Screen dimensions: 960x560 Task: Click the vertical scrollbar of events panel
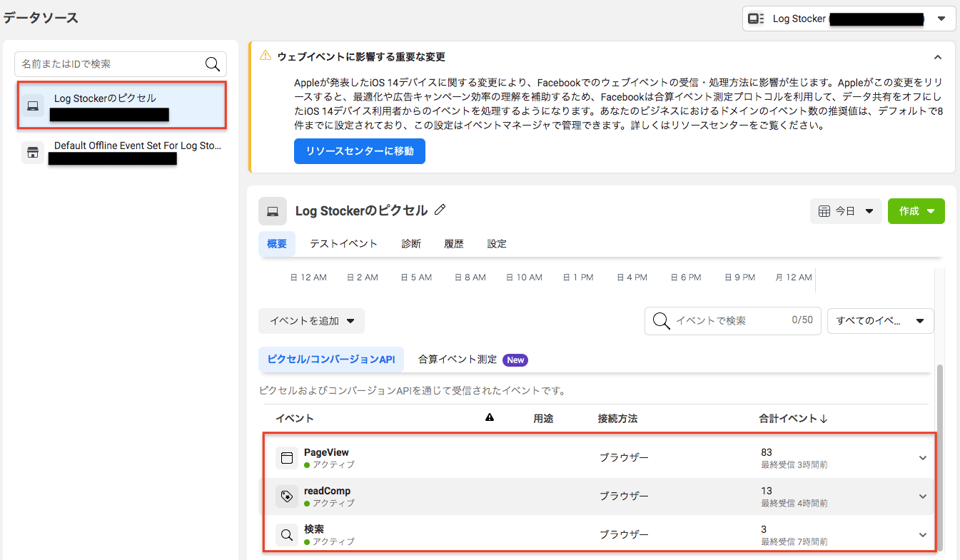(939, 457)
